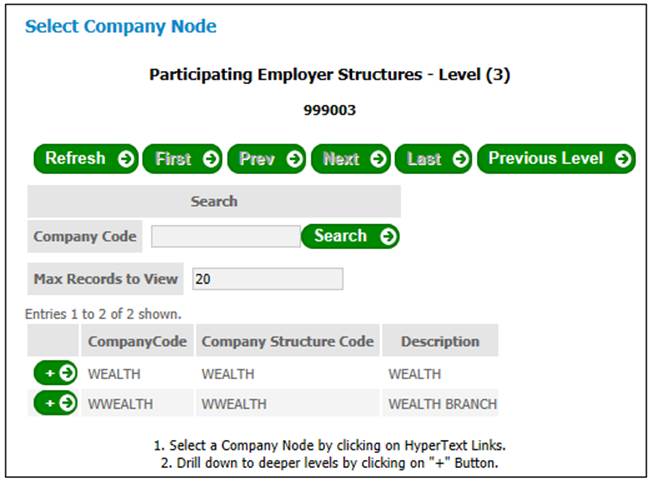This screenshot has height=484, width=652.
Task: Click the CompanyCode column header
Action: (137, 342)
